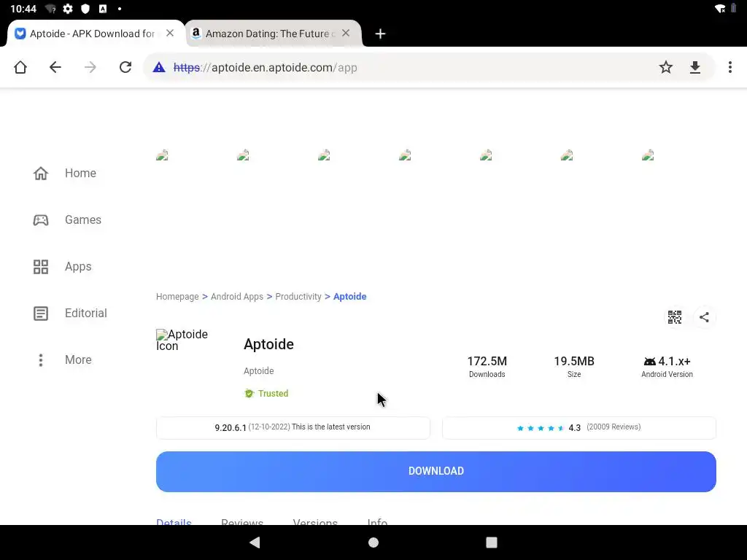Screen dimensions: 747x560
Task: Open a new browser tab
Action: [380, 34]
